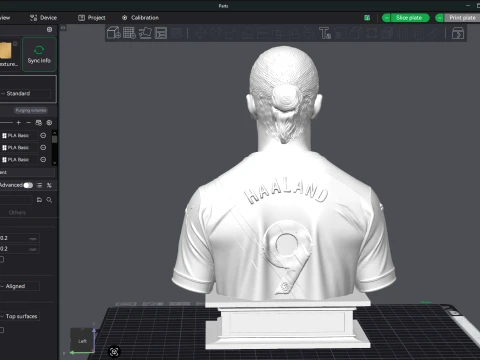Open printer settings gear icon
480x360 pixels.
pyautogui.click(x=49, y=29)
